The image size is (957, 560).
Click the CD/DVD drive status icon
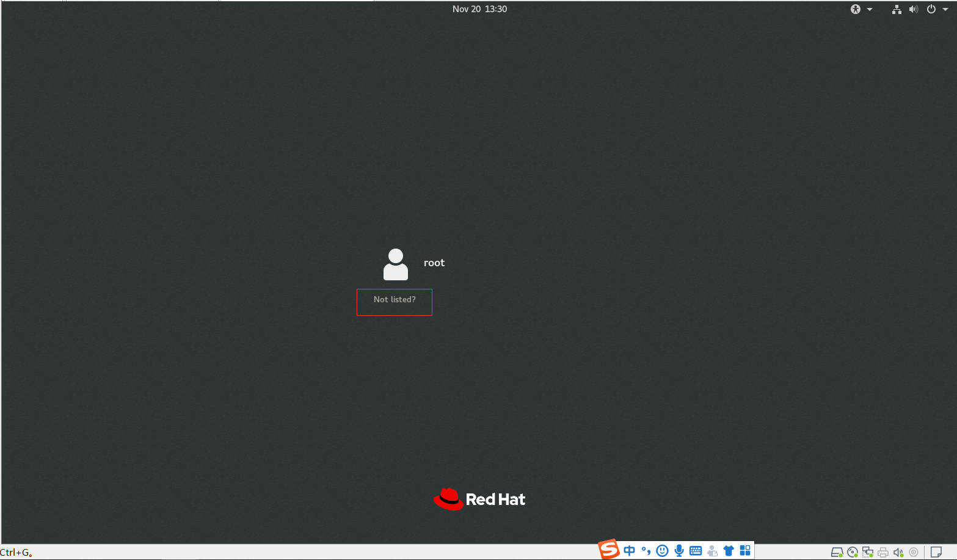coord(853,553)
